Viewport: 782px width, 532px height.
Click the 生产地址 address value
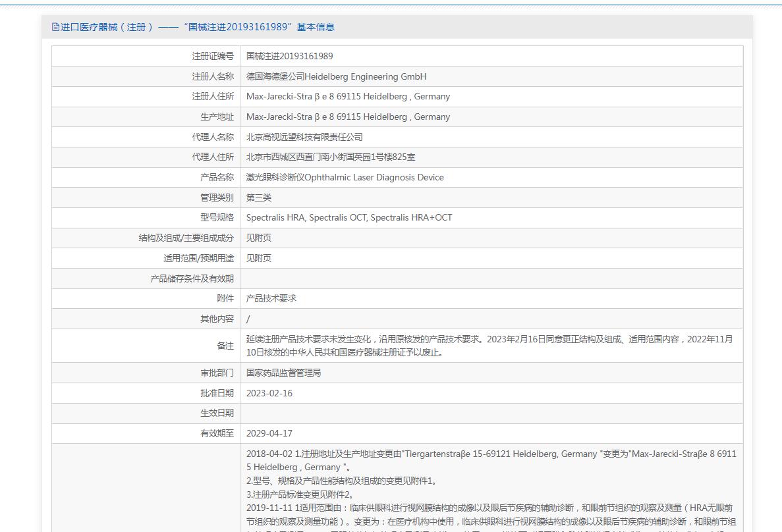348,117
